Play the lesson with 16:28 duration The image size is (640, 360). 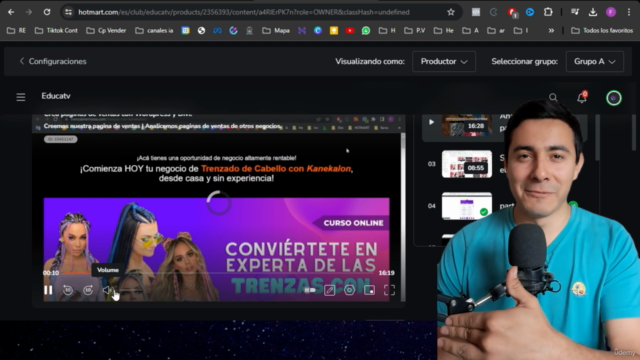[x=467, y=125]
